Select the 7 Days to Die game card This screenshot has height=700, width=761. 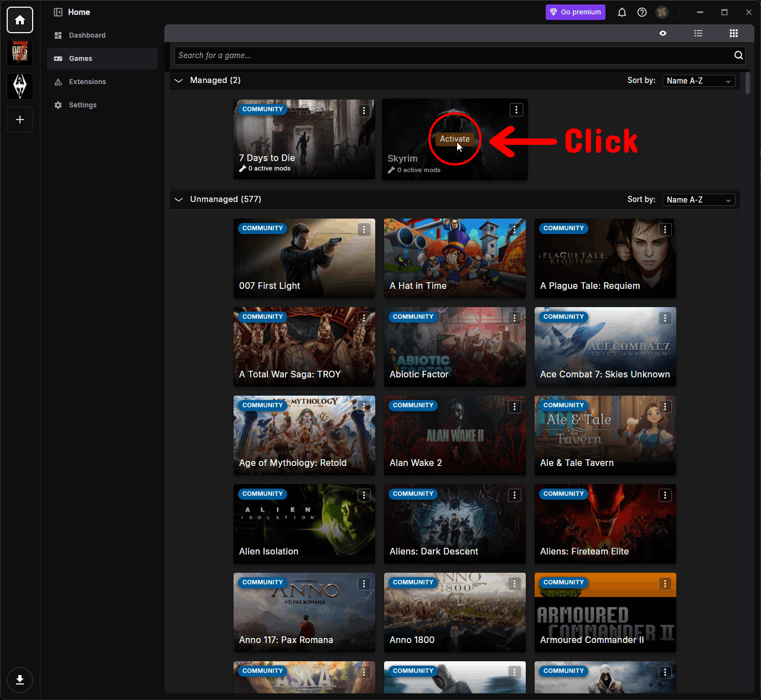click(304, 139)
